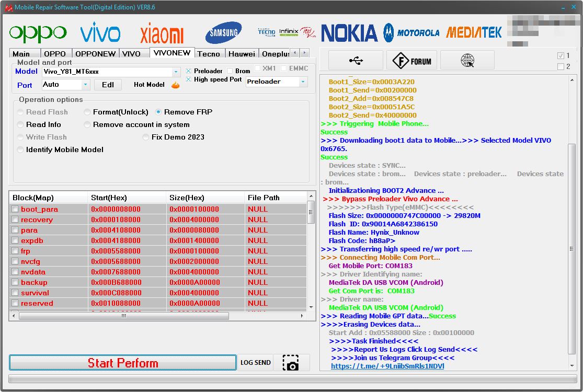Click the Xiaomi brand logo
Image resolution: width=583 pixels, height=392 pixels.
162,33
